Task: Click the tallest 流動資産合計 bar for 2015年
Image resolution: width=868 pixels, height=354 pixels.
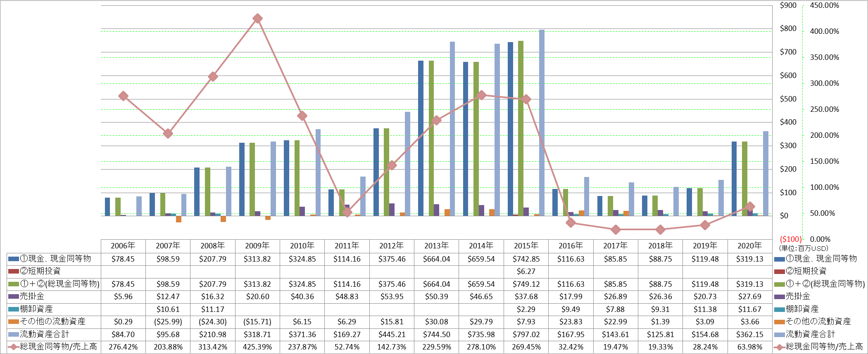Action: coord(542,123)
